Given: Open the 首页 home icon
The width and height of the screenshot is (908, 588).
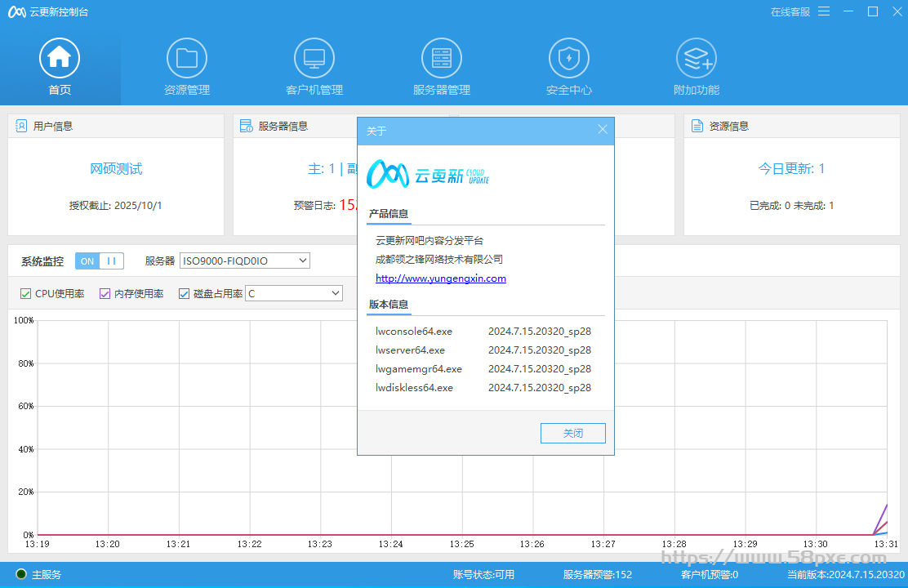Looking at the screenshot, I should coord(59,58).
